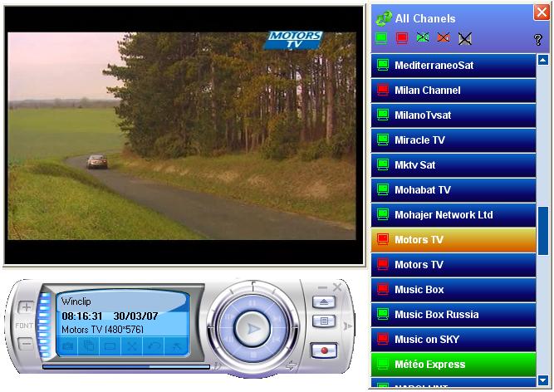
Task: Click the repeat arrows icon below wheel
Action: [291, 365]
